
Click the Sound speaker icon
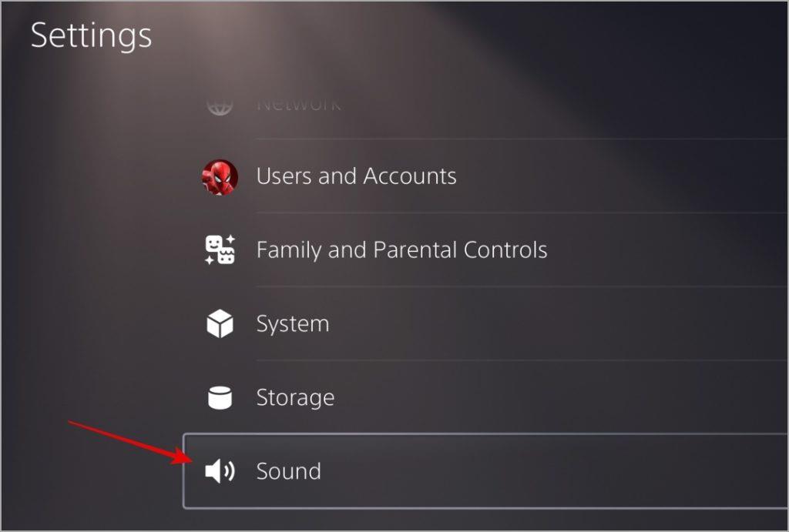[x=220, y=471]
